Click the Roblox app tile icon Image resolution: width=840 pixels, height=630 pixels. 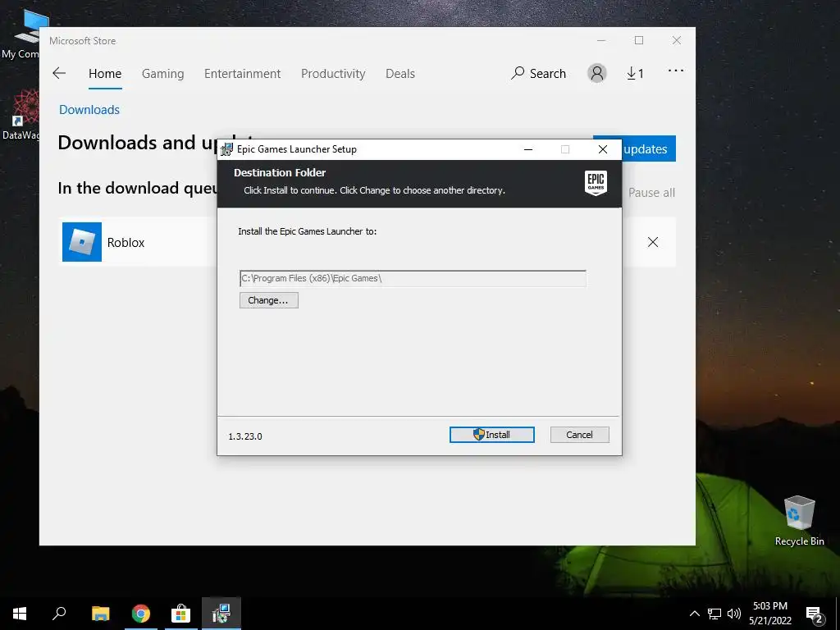[82, 242]
